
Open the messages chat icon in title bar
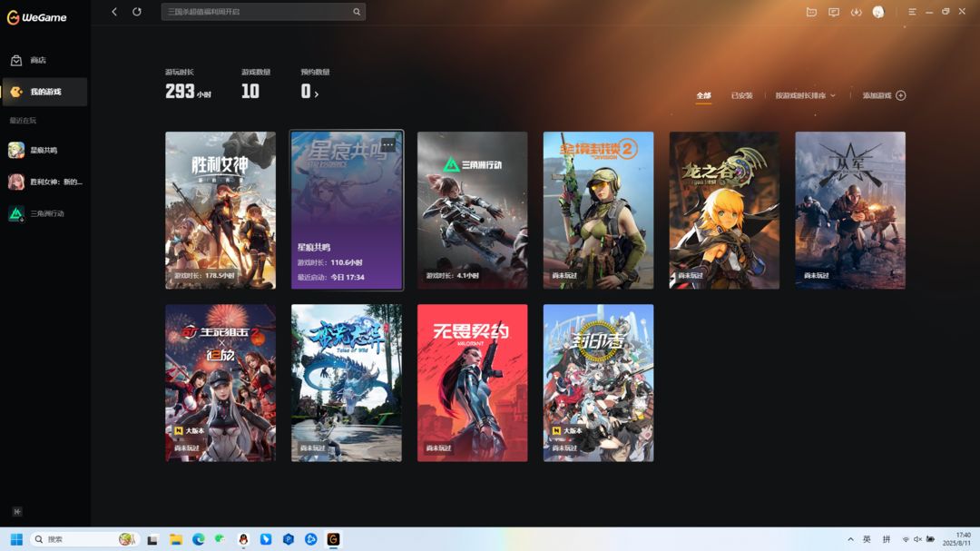point(833,12)
